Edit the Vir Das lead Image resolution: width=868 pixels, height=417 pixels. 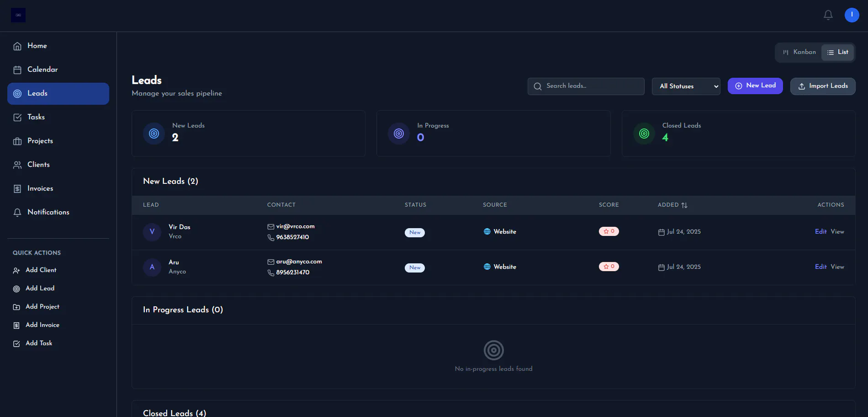820,232
